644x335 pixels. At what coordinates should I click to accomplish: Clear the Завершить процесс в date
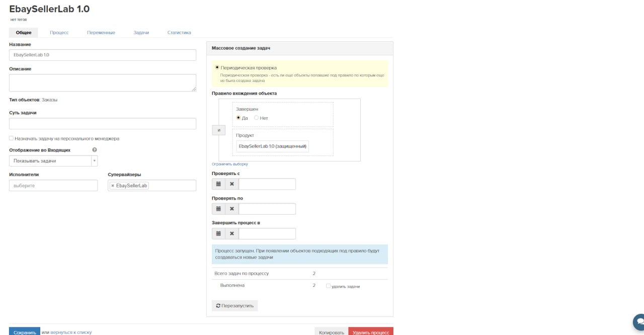[232, 233]
